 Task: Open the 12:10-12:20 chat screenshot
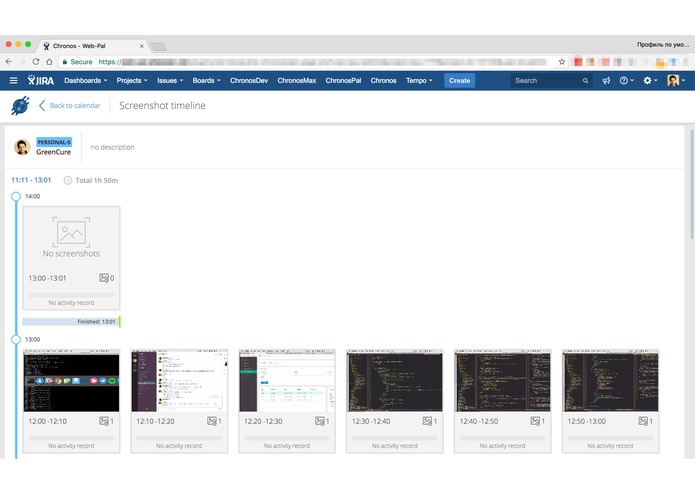click(179, 381)
